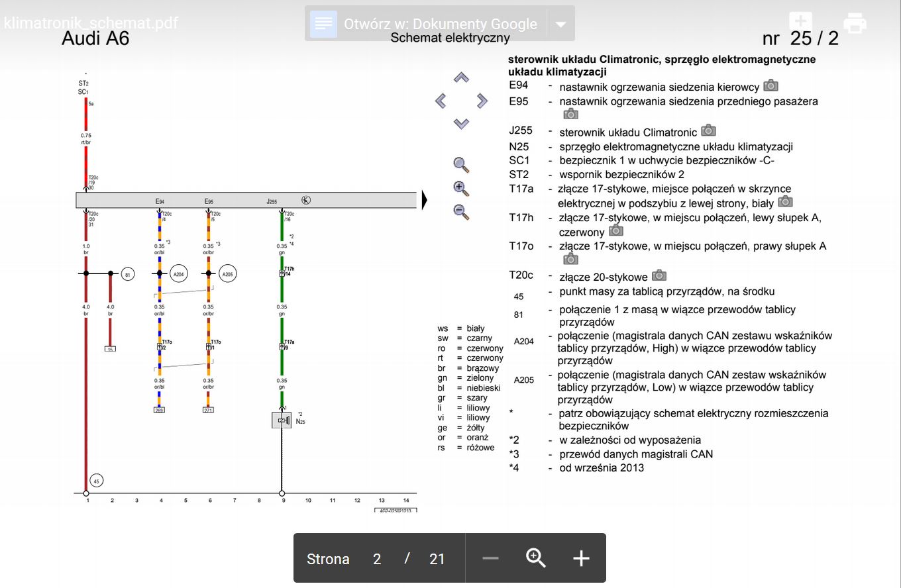Screen dimensions: 901x588
Task: Click the A205 connection circle
Action: [x=228, y=273]
